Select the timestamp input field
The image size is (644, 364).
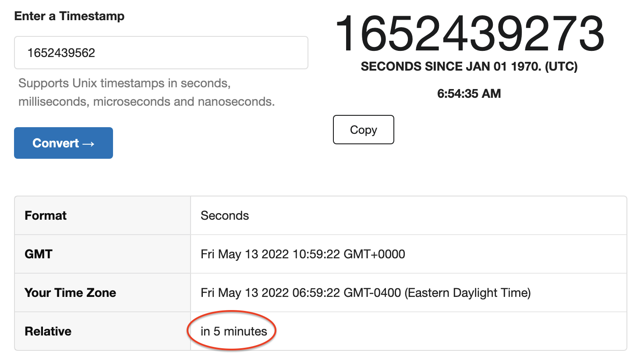161,53
